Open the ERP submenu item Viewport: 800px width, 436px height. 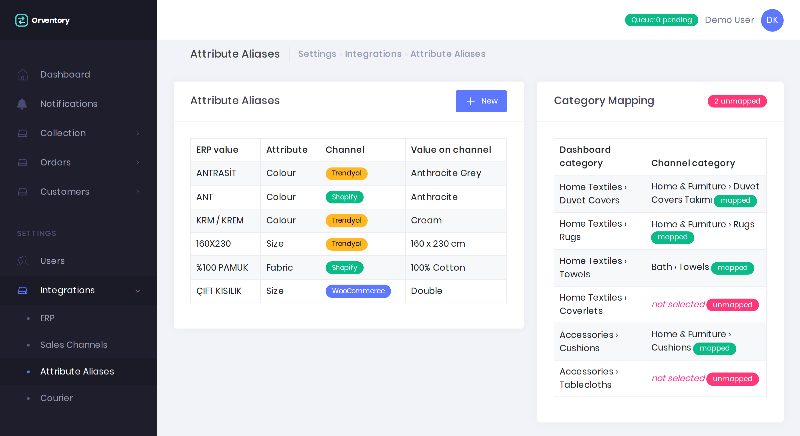[x=47, y=318]
